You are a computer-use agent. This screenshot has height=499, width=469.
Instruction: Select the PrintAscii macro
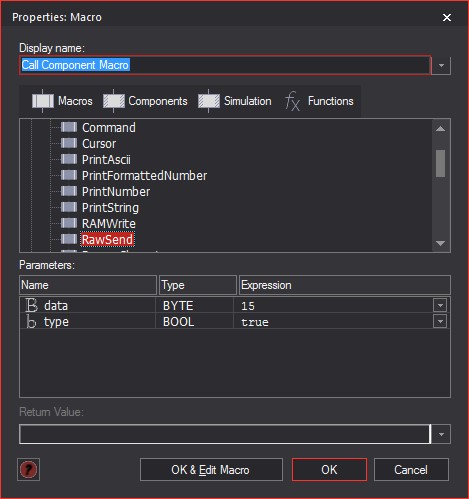[106, 159]
